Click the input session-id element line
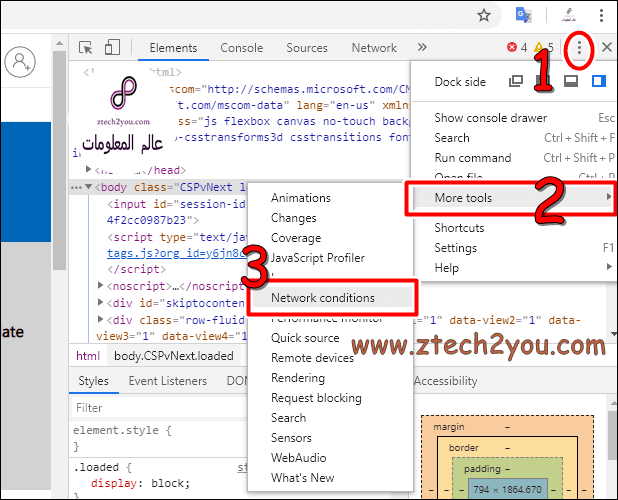 176,204
